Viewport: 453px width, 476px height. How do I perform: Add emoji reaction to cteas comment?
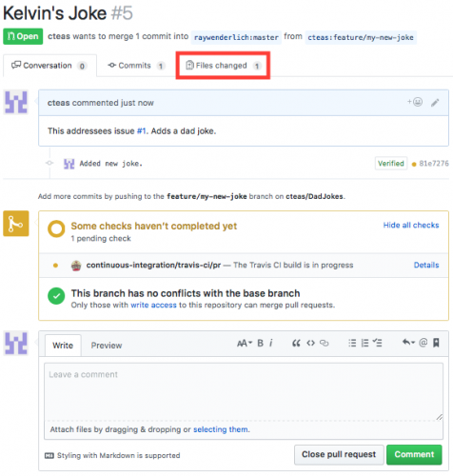(x=415, y=102)
